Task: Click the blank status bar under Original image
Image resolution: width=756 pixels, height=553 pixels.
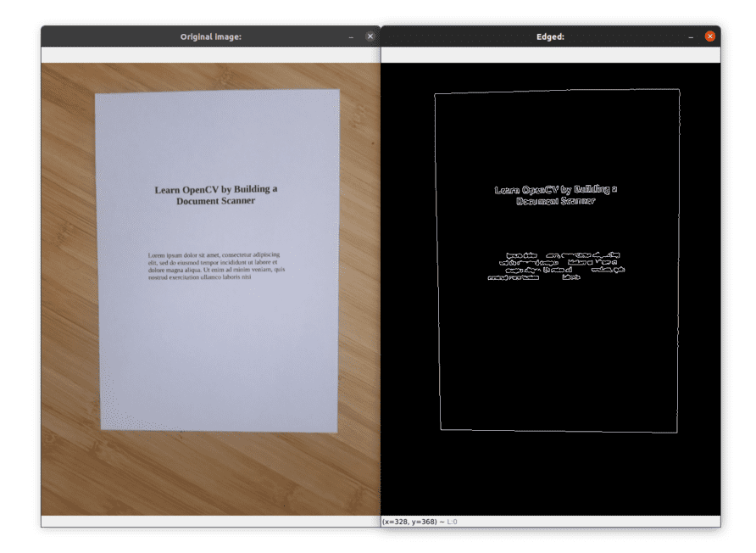Action: click(x=211, y=521)
